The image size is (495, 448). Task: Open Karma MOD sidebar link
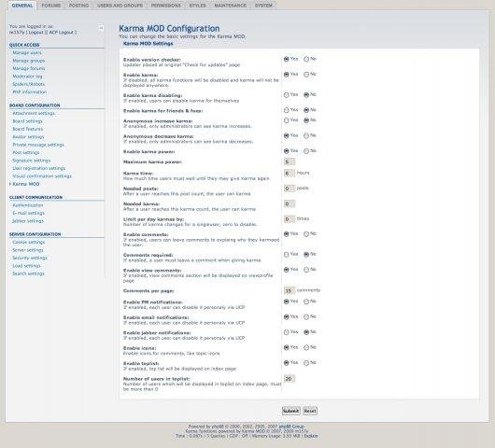(x=26, y=184)
